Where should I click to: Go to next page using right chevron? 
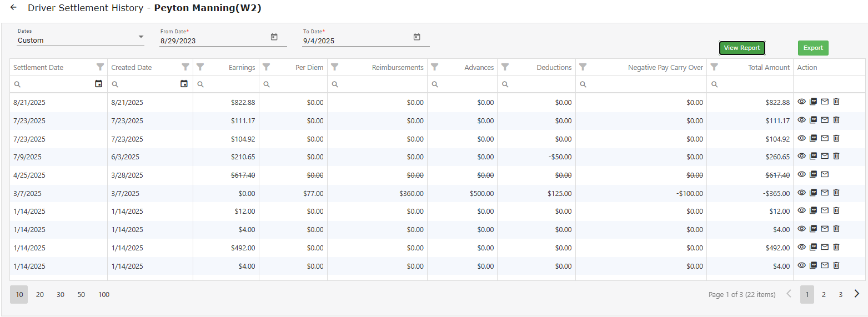[x=856, y=294]
